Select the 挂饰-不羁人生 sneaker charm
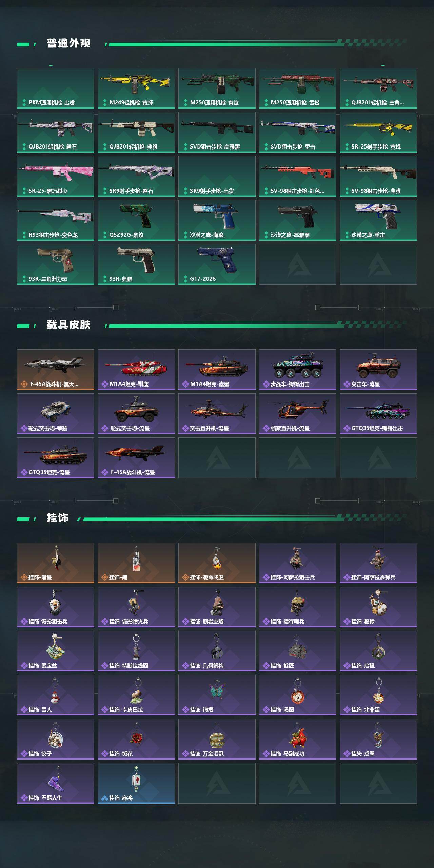 coord(56,783)
